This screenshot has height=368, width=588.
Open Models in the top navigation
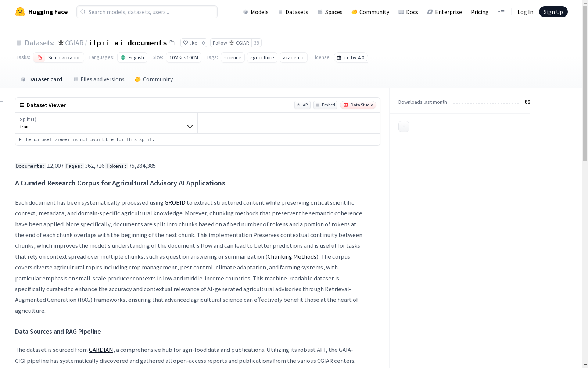click(256, 12)
